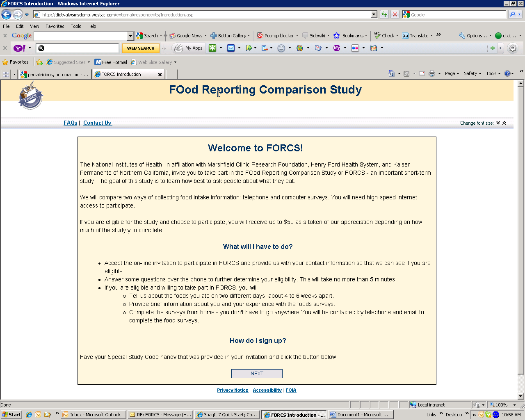Click the Home icon in the command bar
525x420 pixels.
point(392,73)
